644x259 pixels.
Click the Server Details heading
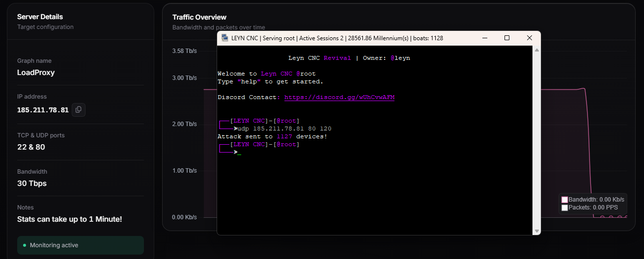tap(40, 17)
